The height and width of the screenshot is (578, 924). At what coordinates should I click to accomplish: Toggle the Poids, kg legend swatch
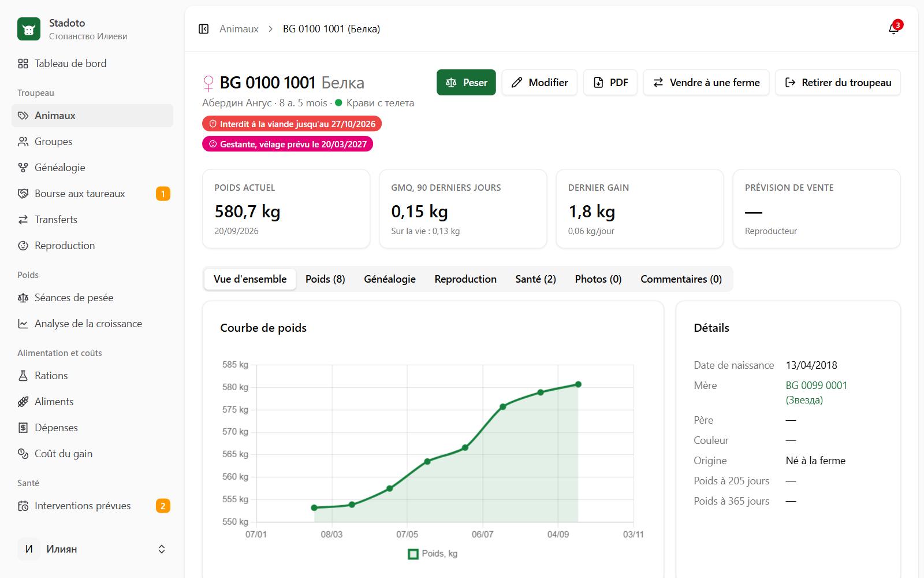(413, 554)
